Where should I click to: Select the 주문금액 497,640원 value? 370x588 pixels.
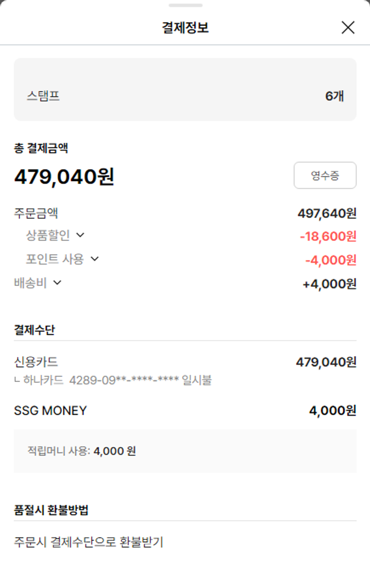(327, 213)
